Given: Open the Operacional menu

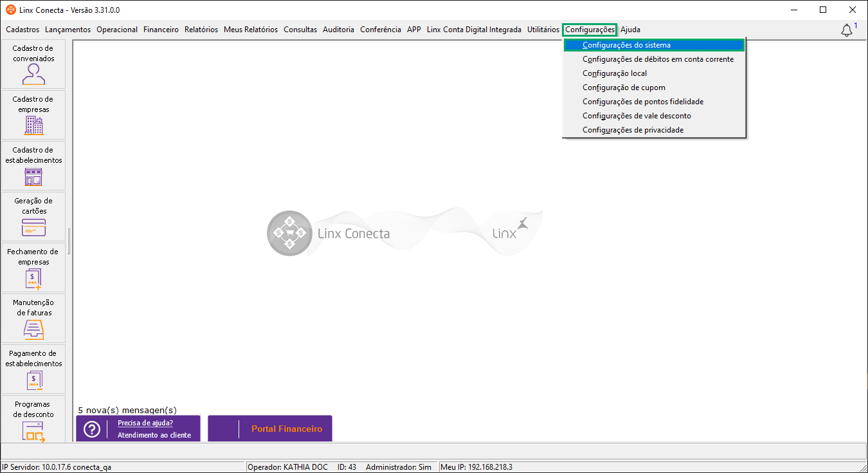Looking at the screenshot, I should [x=117, y=30].
